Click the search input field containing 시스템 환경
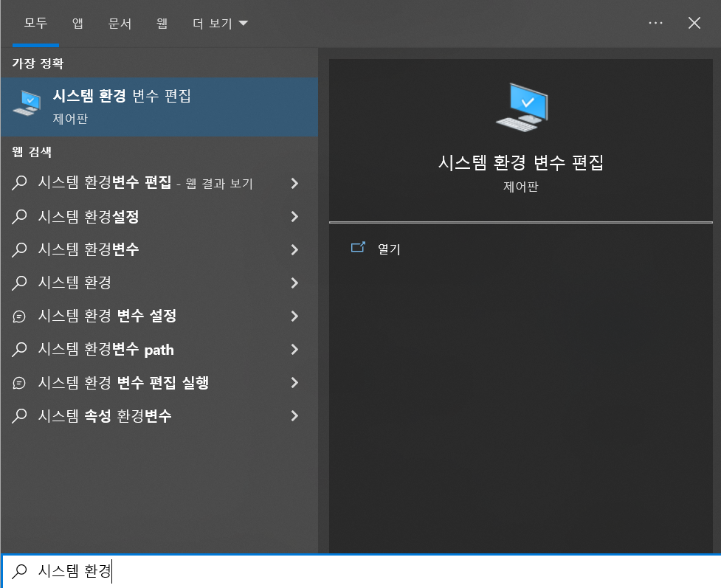The height and width of the screenshot is (588, 721). click(x=360, y=572)
